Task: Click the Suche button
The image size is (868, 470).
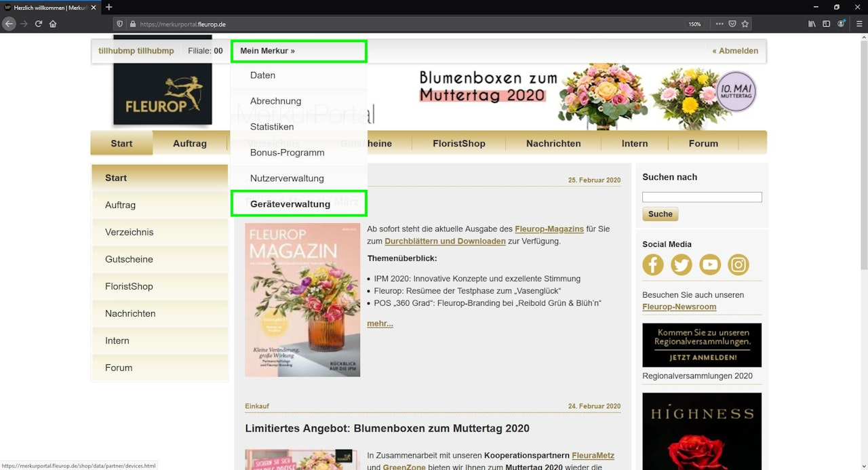Action: (660, 214)
